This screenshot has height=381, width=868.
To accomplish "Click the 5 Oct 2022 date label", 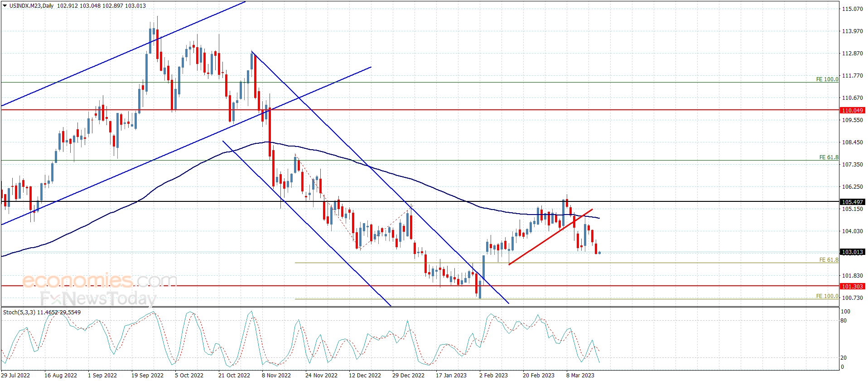I will (x=189, y=375).
